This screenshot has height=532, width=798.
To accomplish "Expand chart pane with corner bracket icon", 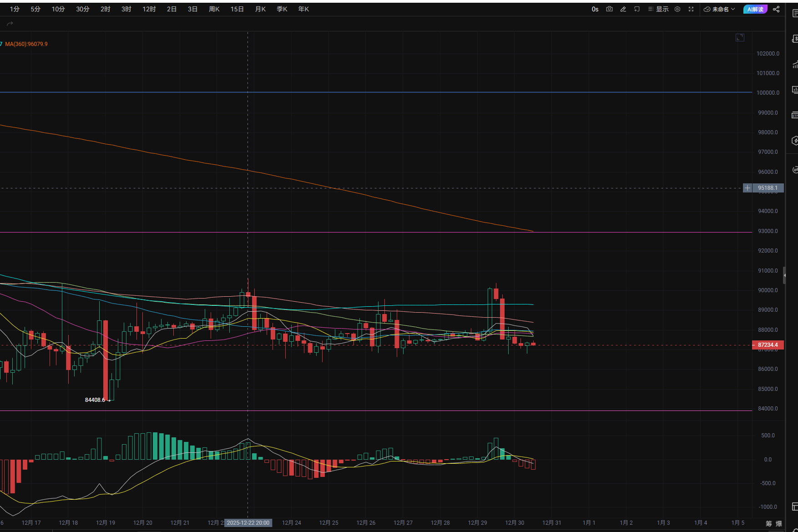I will click(740, 37).
